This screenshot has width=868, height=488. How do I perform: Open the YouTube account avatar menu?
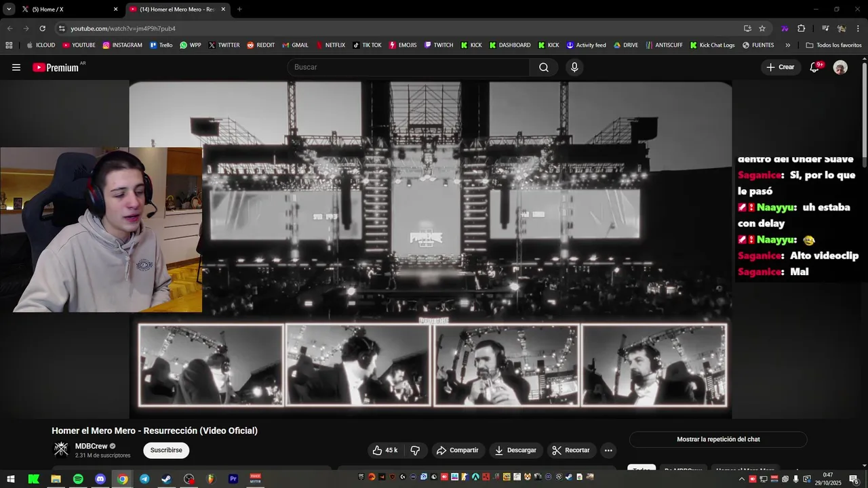point(840,67)
